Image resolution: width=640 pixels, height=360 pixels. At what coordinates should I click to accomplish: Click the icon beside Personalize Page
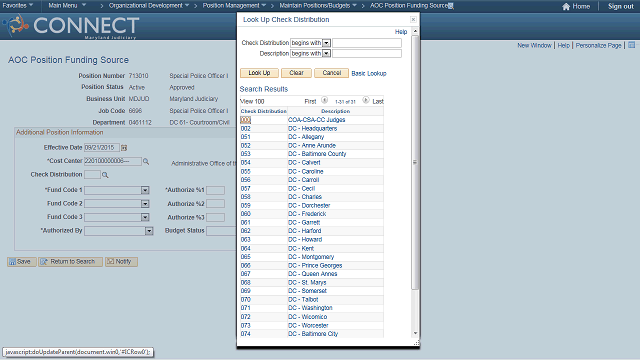point(631,45)
